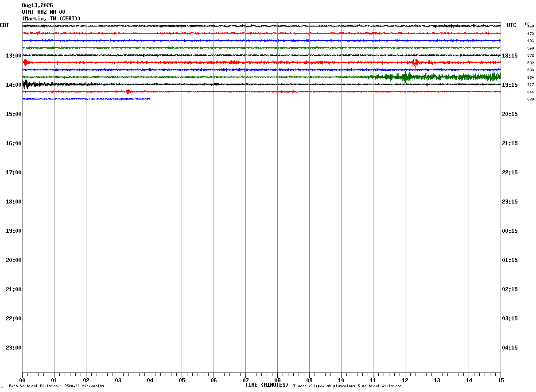This screenshot has width=536, height=392.
Task: Click the large green seismic burst
Action: pos(436,77)
